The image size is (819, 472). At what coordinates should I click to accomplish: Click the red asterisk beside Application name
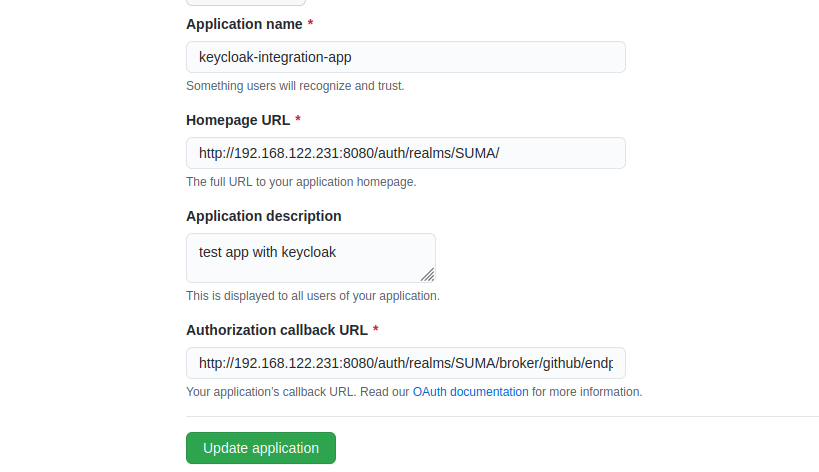[311, 24]
